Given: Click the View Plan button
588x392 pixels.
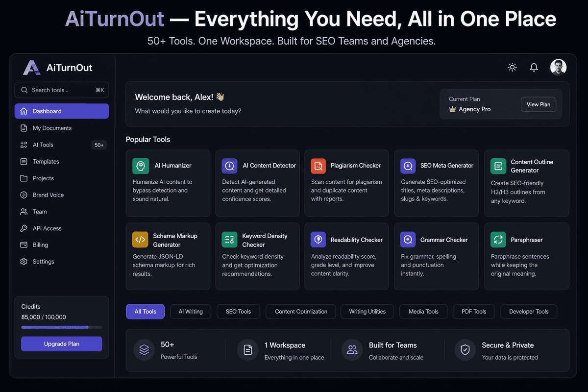Looking at the screenshot, I should [x=538, y=104].
